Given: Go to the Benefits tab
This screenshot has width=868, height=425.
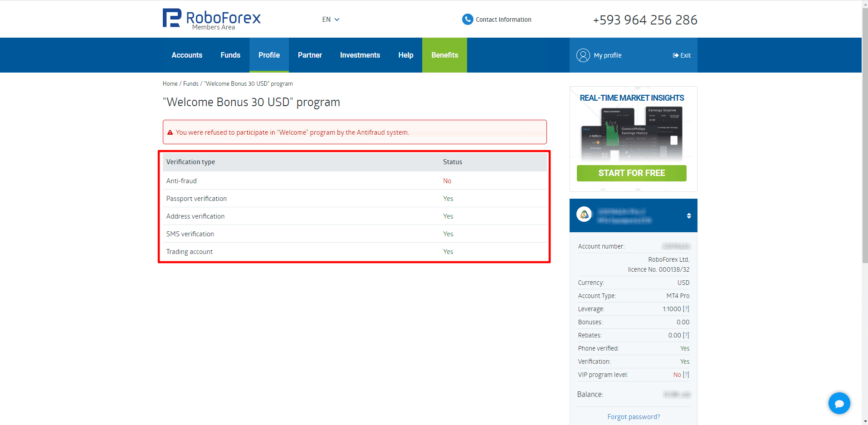Looking at the screenshot, I should click(444, 55).
